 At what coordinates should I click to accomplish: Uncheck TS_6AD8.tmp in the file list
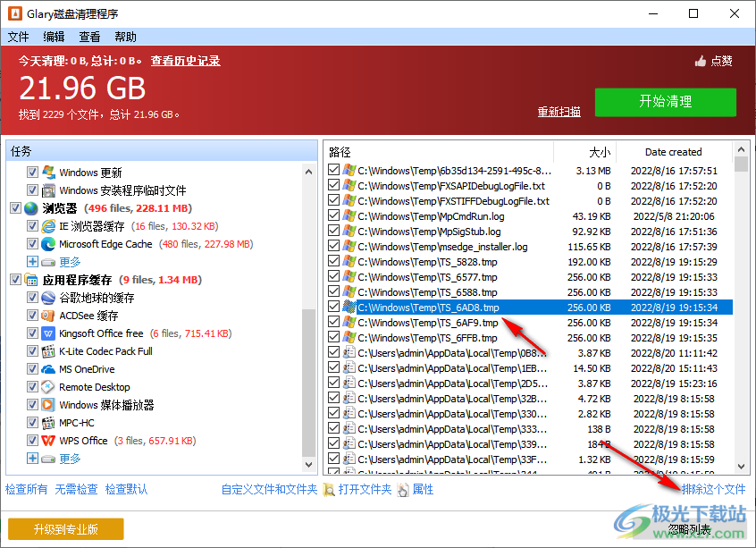(x=334, y=307)
